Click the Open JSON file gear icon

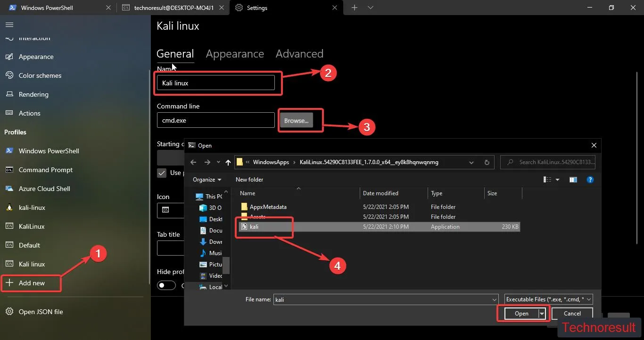(9, 312)
